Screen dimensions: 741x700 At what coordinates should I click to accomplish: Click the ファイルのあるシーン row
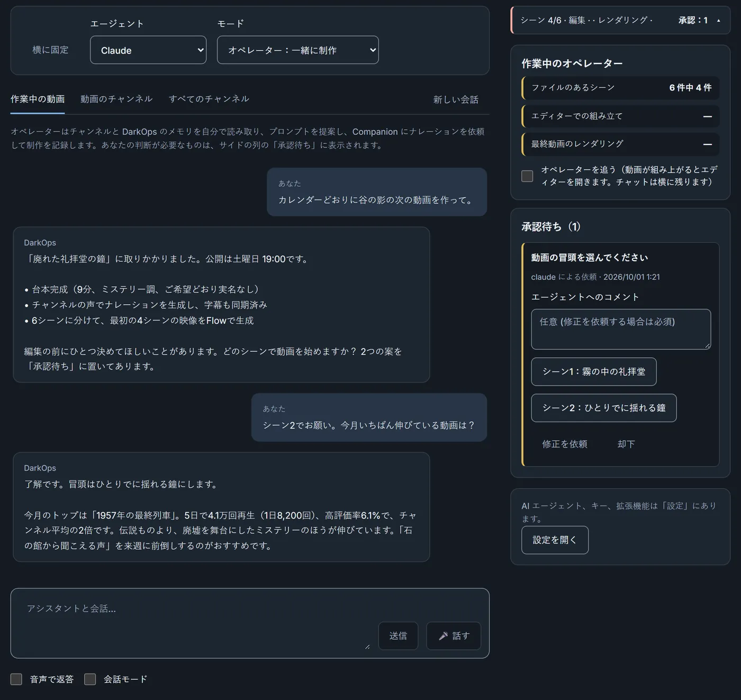tap(620, 88)
